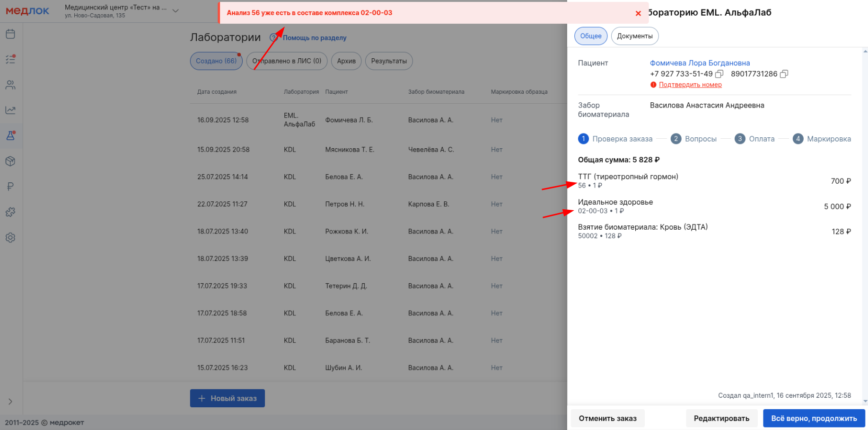Screen dimensions: 868x430
Task: Expand the collapsed left sidebar
Action: [10, 402]
